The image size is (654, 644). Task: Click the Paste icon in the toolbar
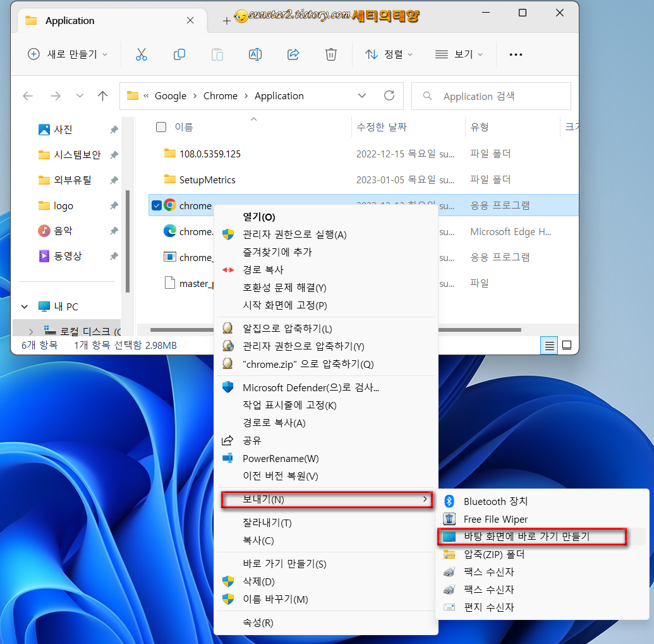217,54
